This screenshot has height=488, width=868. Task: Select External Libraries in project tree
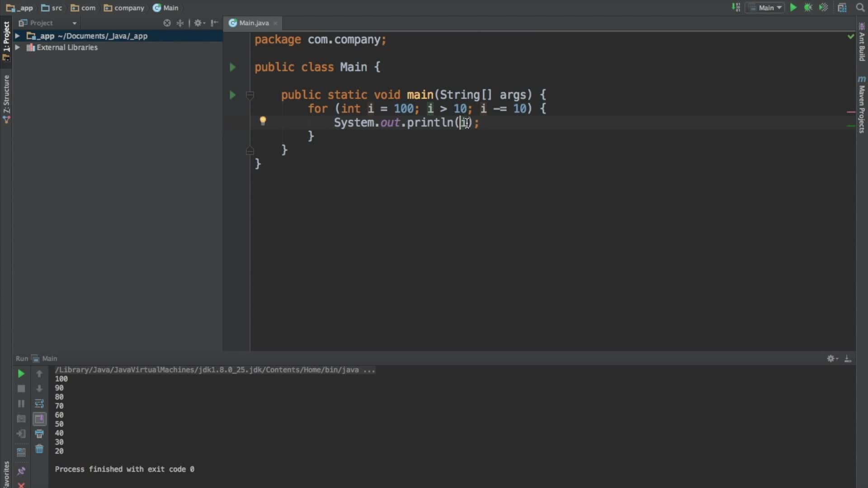tap(67, 47)
